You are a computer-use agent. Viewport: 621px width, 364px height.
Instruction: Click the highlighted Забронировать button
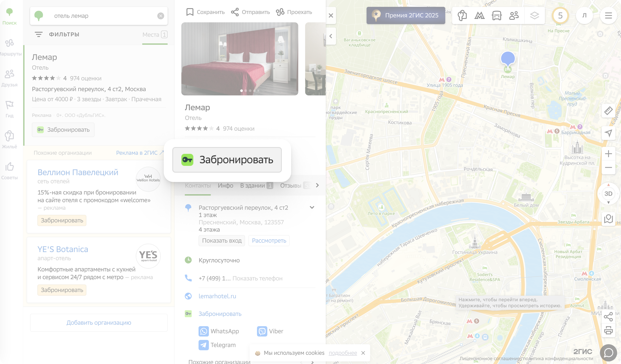[227, 160]
